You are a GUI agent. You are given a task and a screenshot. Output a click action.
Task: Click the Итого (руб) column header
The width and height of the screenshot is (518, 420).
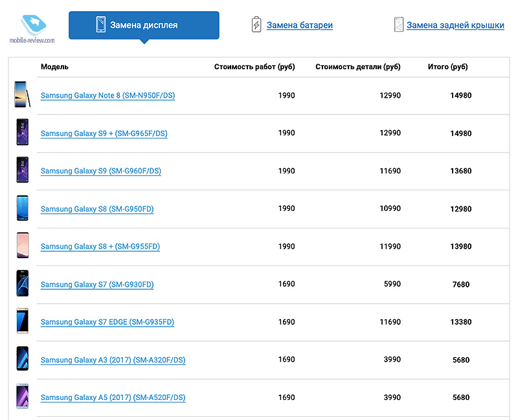pyautogui.click(x=447, y=67)
